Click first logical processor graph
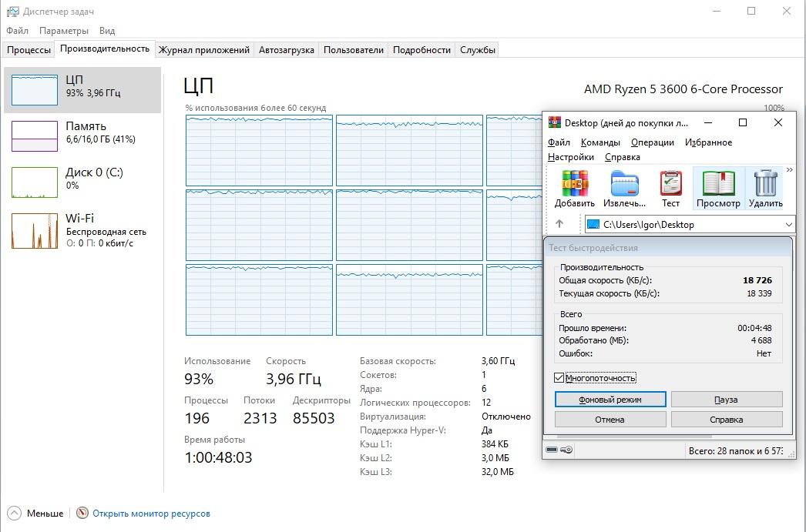 259,150
